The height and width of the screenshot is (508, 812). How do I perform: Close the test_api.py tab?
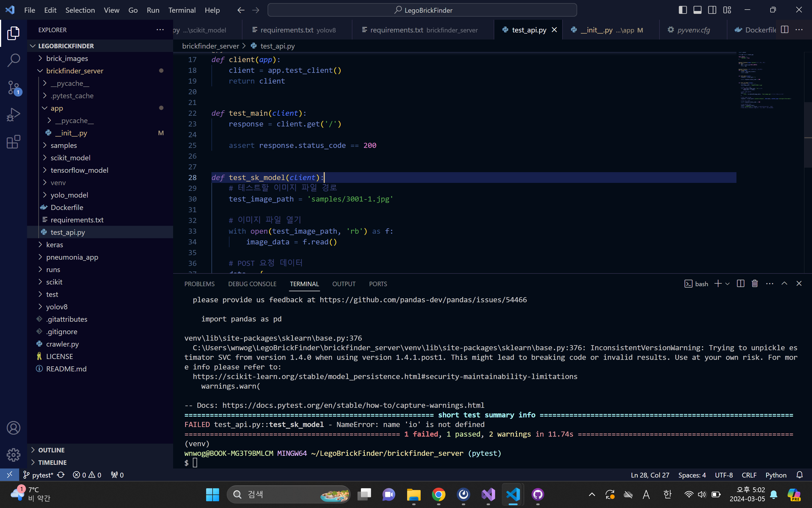tap(554, 30)
